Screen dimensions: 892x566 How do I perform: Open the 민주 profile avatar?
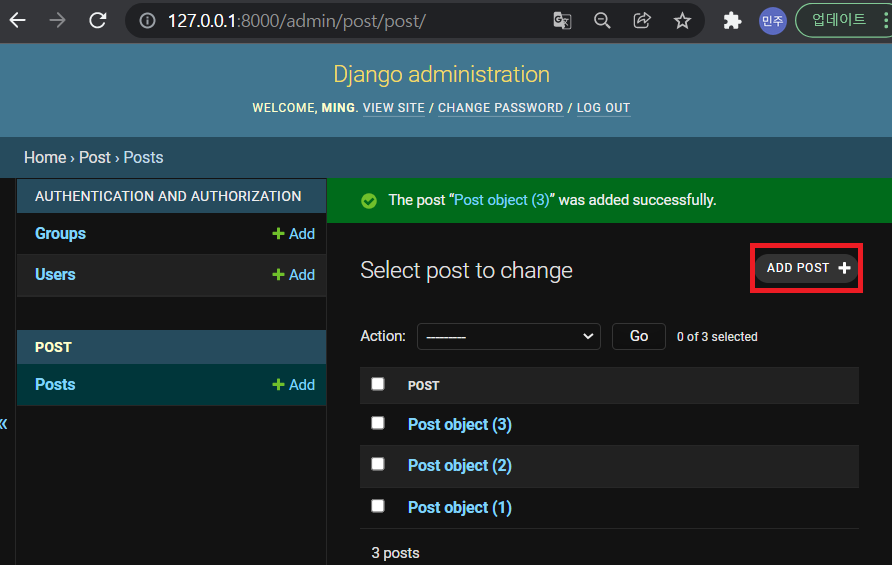click(x=773, y=21)
